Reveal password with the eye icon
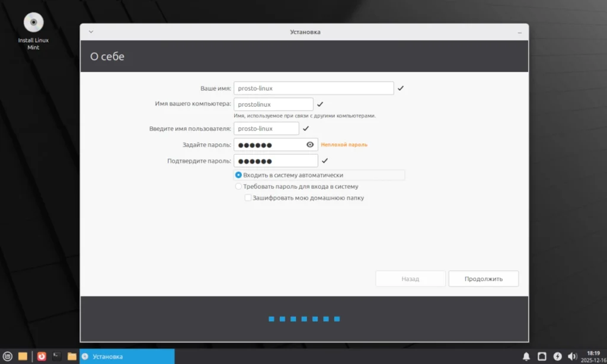The width and height of the screenshot is (607, 364). click(310, 145)
